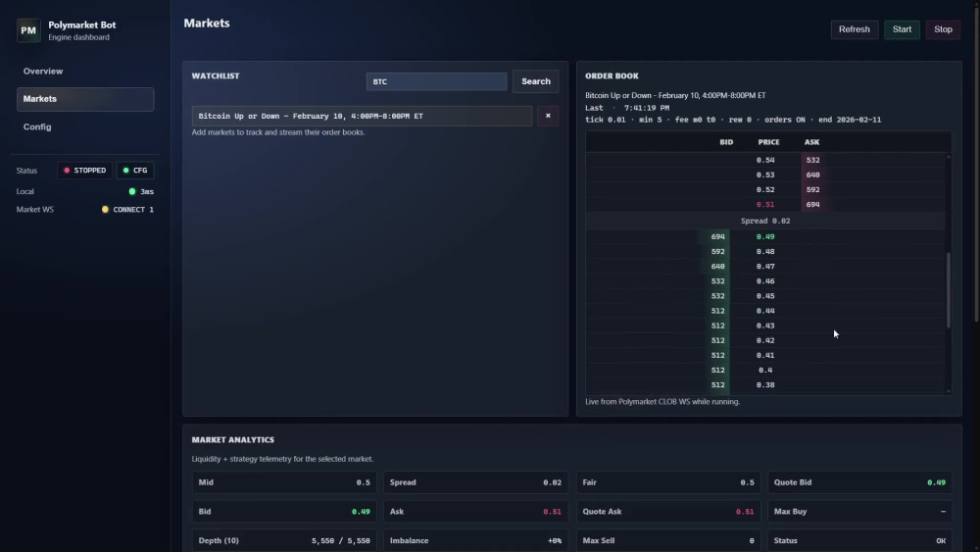Remove the Bitcoin Up or Down watchlist entry
The height and width of the screenshot is (552, 980).
[x=548, y=116]
